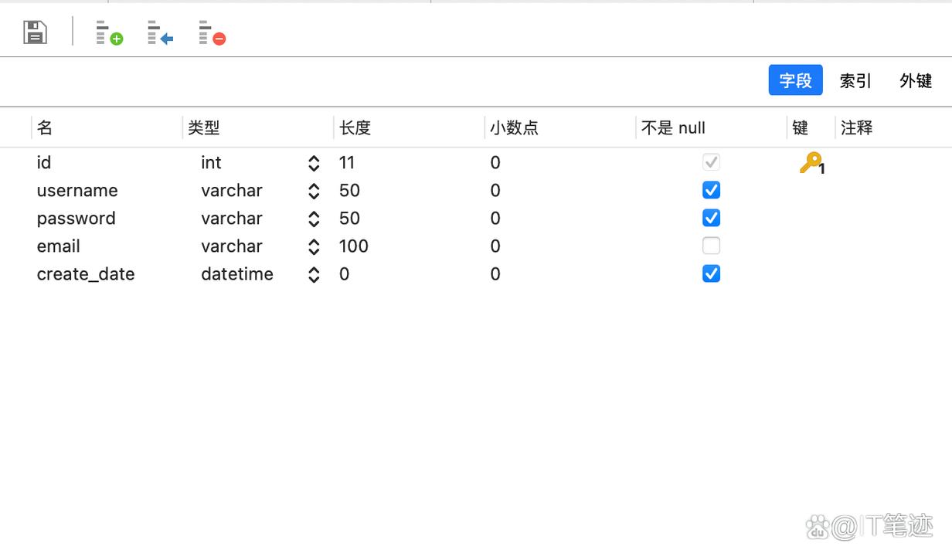Viewport: 952px width, 560px height.
Task: Open the type dropdown for username
Action: (314, 191)
